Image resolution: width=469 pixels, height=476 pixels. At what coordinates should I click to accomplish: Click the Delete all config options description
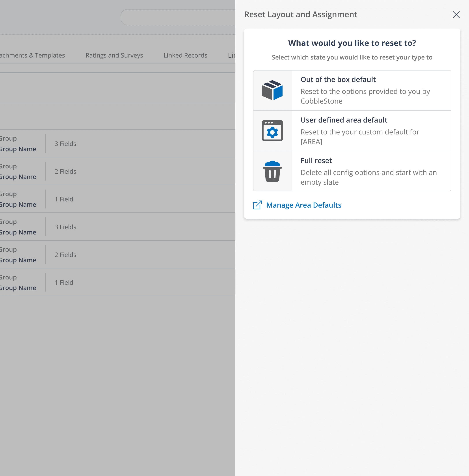[x=368, y=177]
